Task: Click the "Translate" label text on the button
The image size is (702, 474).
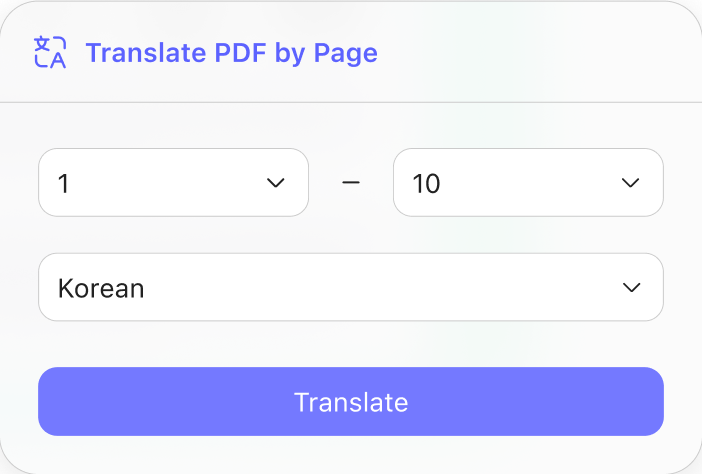Action: pyautogui.click(x=351, y=402)
